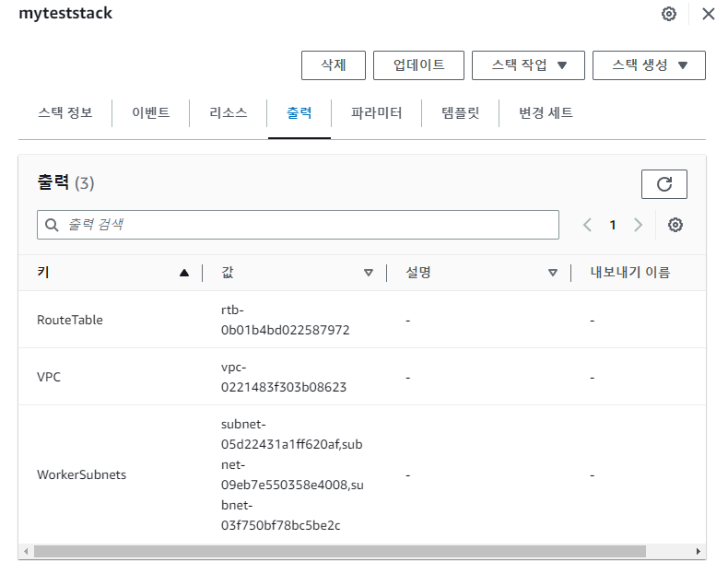Screen dimensions: 728x585
Task: Sort by 키 column ascending arrow
Action: click(184, 273)
